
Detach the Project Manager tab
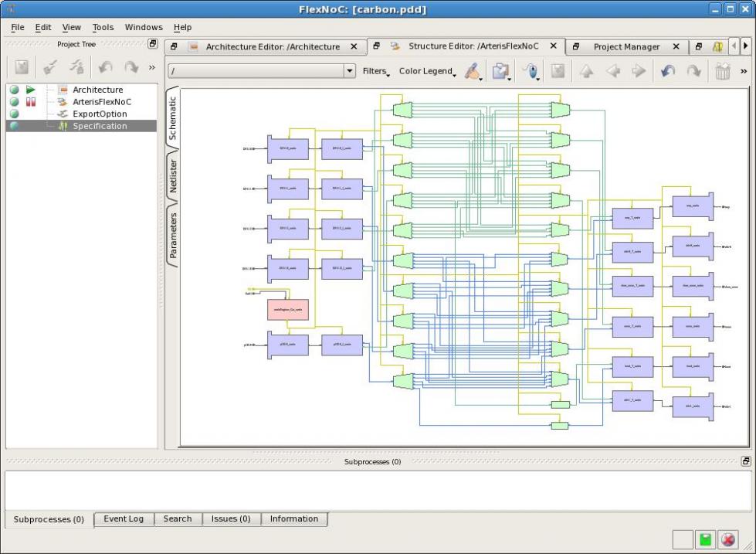tap(575, 47)
